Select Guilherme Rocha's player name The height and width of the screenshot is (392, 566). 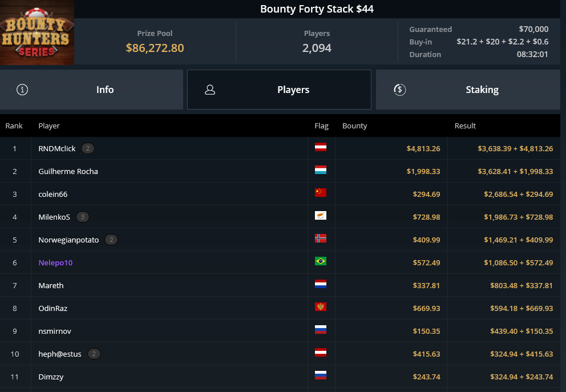pos(68,171)
